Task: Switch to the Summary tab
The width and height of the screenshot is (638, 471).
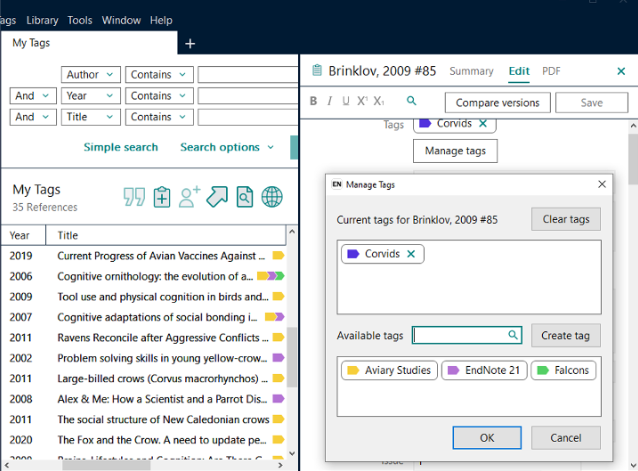Action: 471,71
